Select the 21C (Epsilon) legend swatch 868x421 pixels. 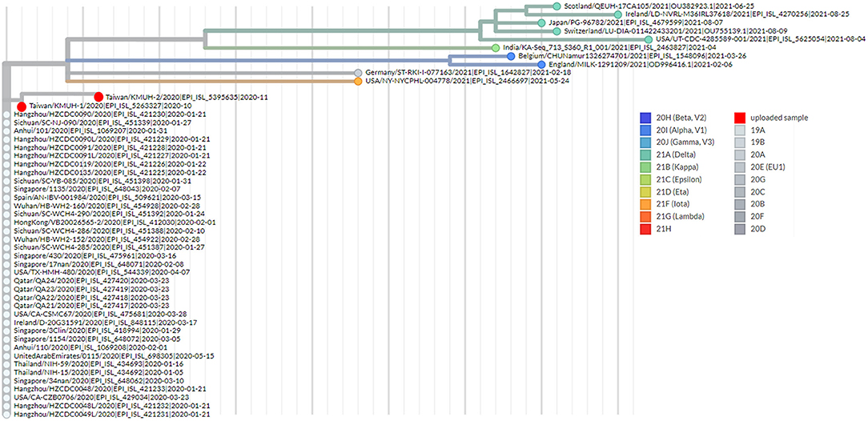pos(645,179)
